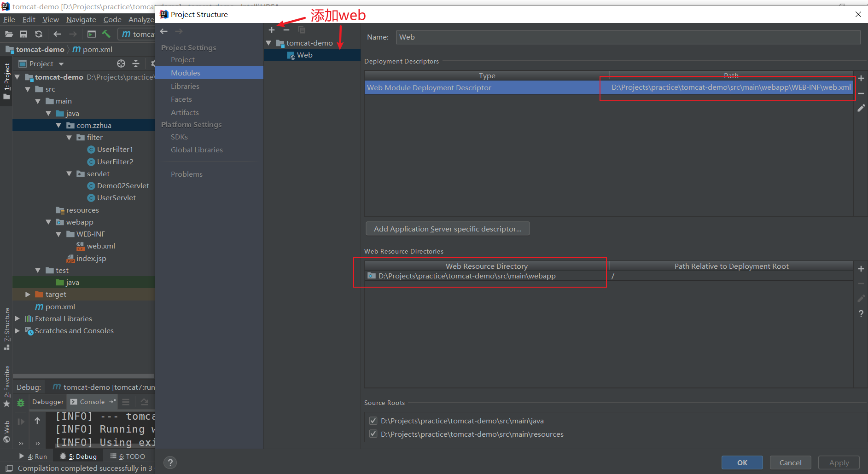This screenshot has height=474, width=868.
Task: Click the forward arrow in Project Structure
Action: pyautogui.click(x=179, y=31)
